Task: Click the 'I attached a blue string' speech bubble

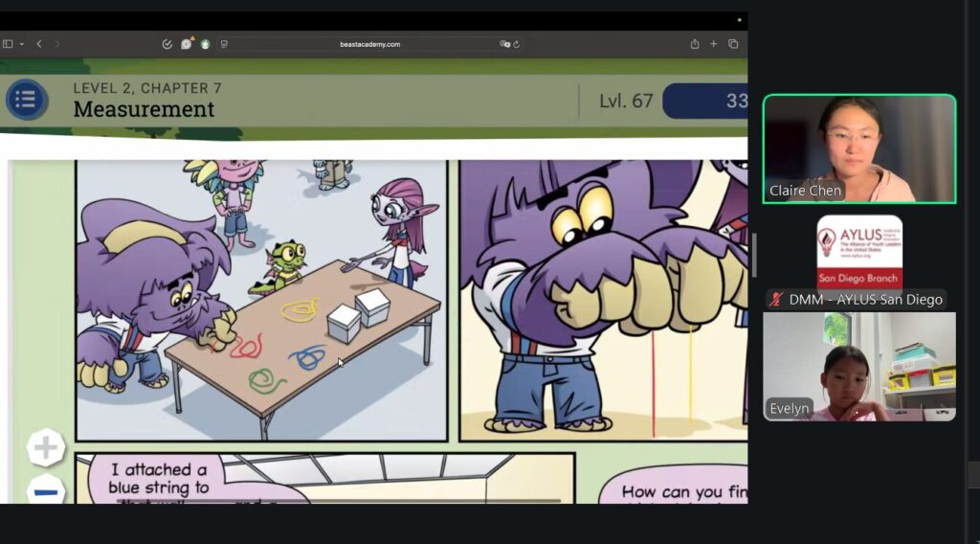Action: coord(159,480)
